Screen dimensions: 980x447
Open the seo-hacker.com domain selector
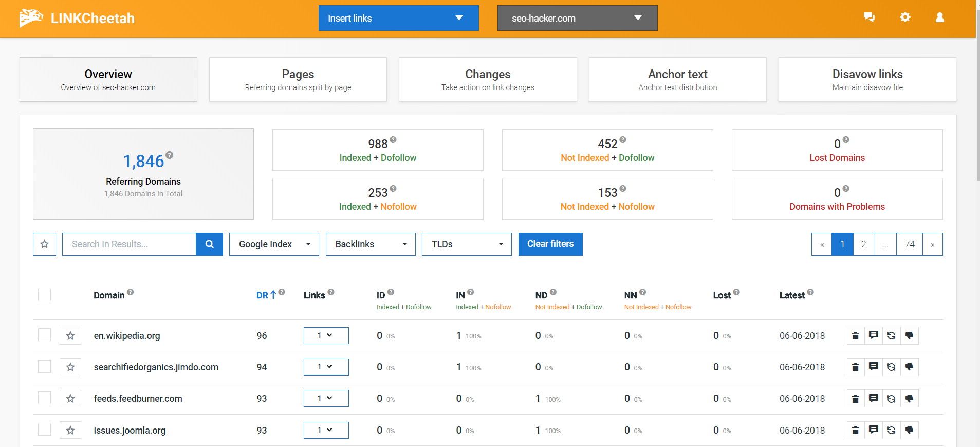tap(577, 18)
